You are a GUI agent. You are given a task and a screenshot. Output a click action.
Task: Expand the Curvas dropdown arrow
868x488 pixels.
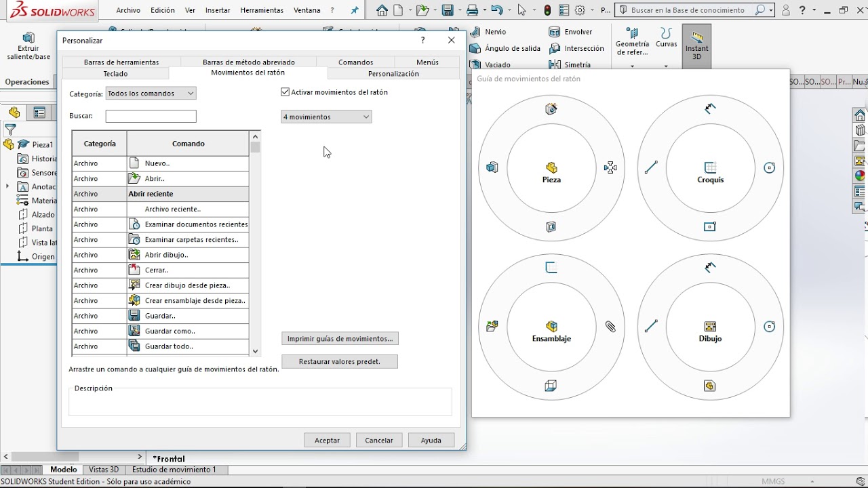(x=666, y=66)
